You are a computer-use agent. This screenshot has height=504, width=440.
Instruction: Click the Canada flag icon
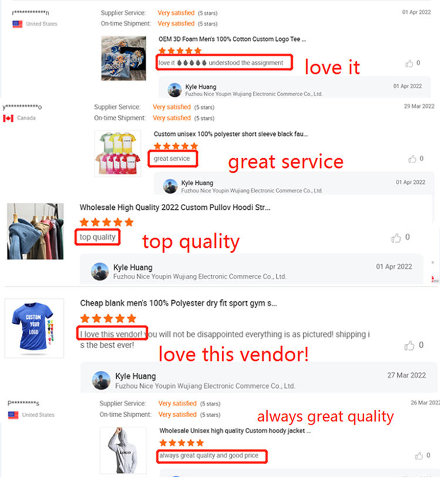pyautogui.click(x=8, y=118)
